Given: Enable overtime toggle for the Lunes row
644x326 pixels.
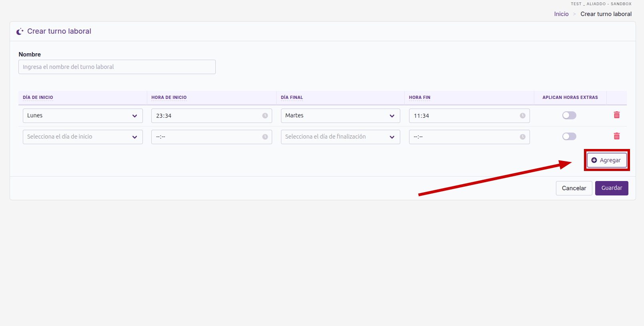Looking at the screenshot, I should pos(569,115).
